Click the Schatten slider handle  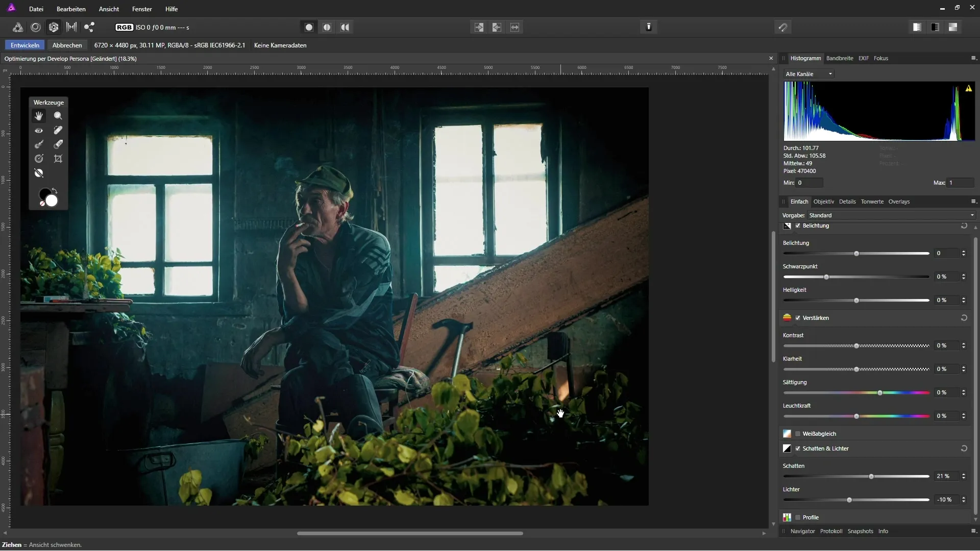coord(871,477)
